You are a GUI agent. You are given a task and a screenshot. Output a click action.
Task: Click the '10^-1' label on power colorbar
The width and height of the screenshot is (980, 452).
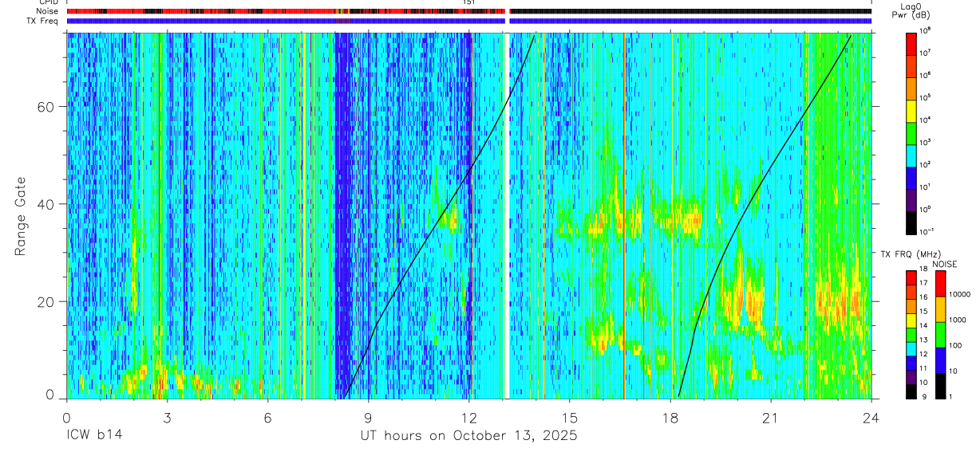927,231
